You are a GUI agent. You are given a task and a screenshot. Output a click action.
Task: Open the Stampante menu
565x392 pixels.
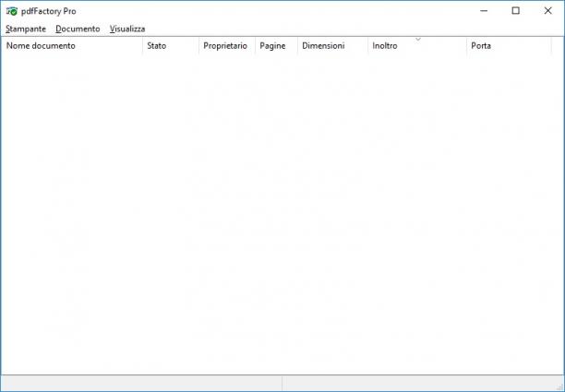coord(26,29)
